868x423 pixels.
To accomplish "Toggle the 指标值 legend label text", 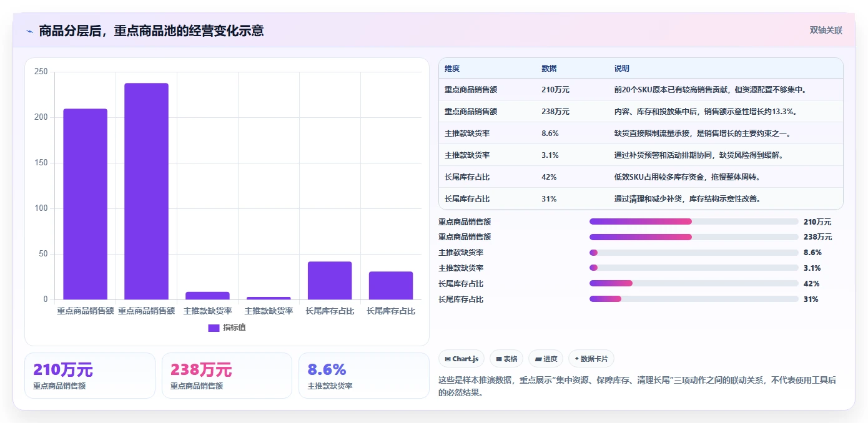I will click(x=235, y=328).
